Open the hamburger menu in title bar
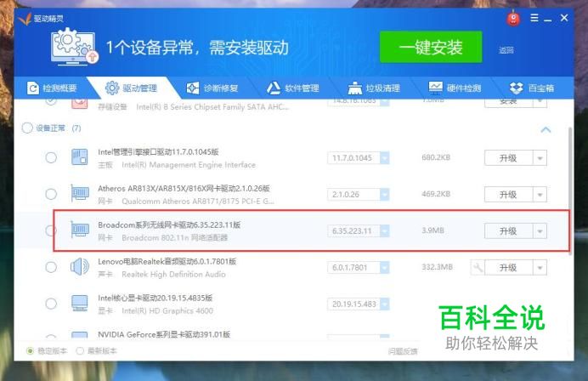This screenshot has width=588, height=381. (x=534, y=18)
